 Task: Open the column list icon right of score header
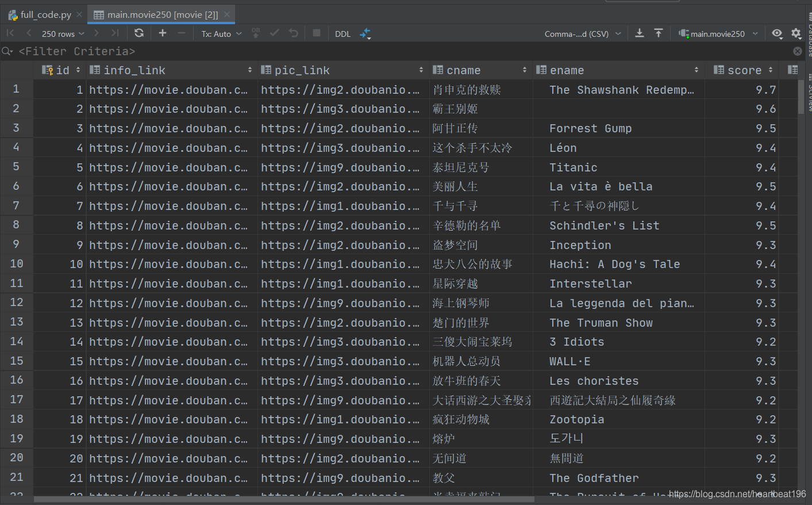coord(793,70)
